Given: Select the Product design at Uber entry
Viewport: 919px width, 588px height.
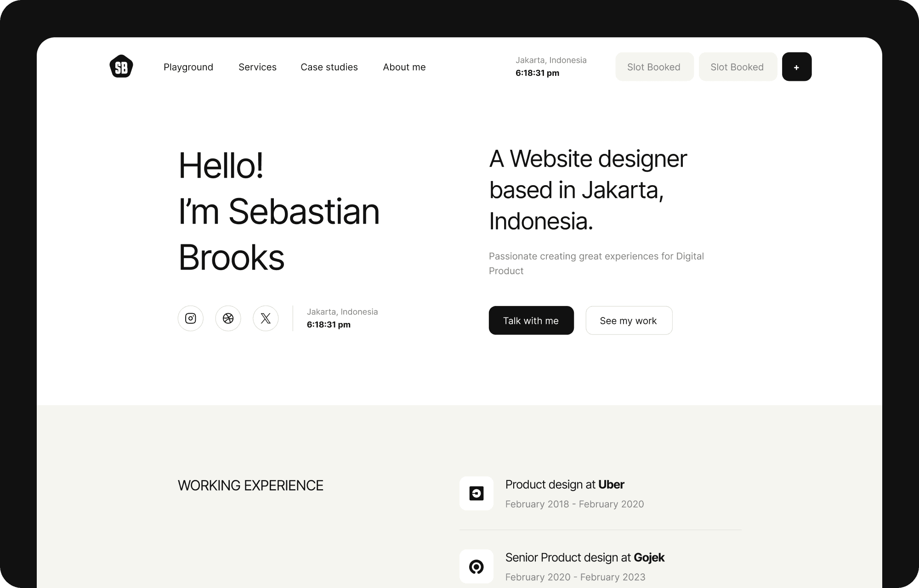Looking at the screenshot, I should tap(565, 484).
